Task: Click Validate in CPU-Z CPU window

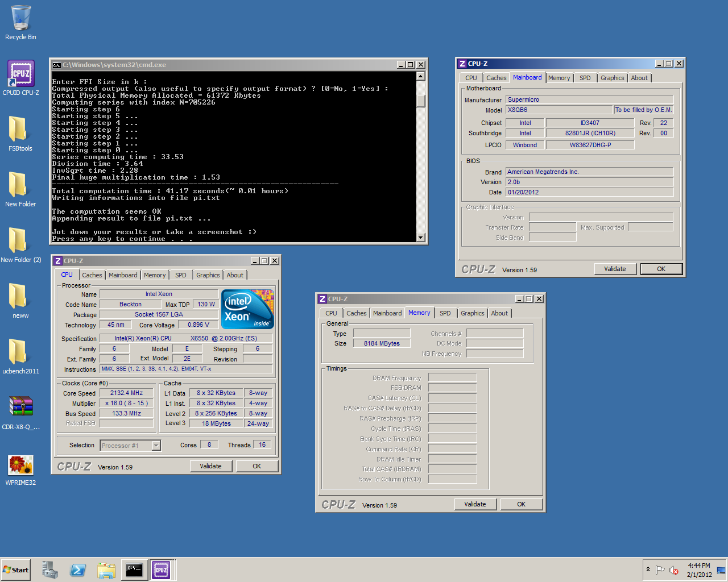Action: (210, 466)
